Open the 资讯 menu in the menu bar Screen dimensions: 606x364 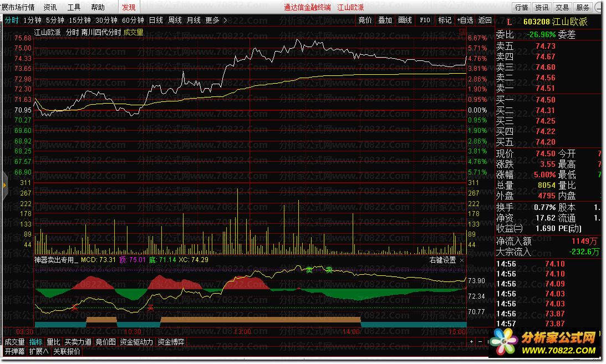point(50,7)
